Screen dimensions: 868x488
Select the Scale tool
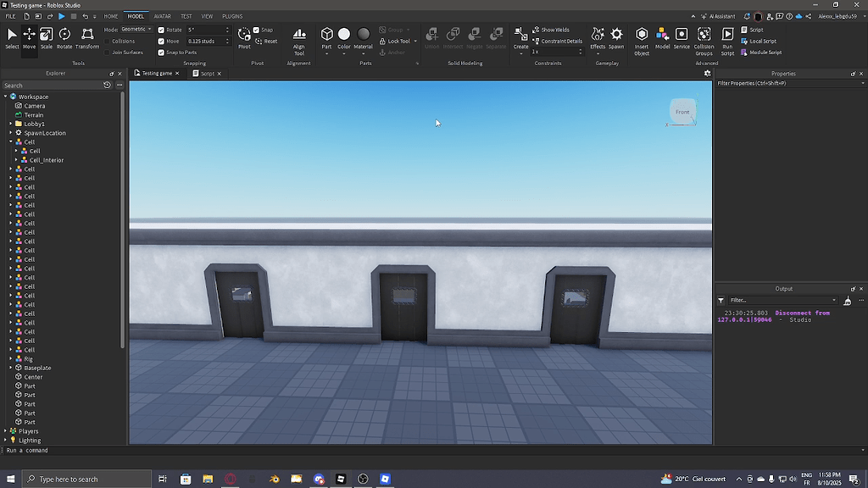point(47,36)
